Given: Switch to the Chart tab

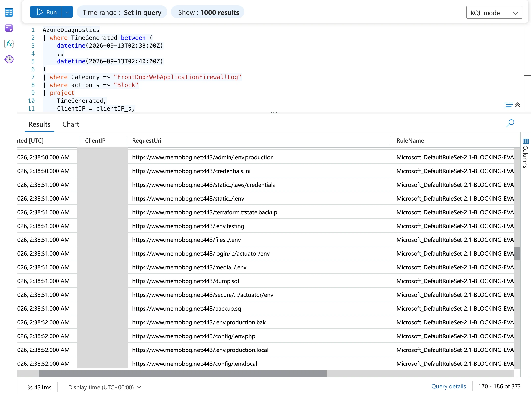Looking at the screenshot, I should click(x=71, y=124).
